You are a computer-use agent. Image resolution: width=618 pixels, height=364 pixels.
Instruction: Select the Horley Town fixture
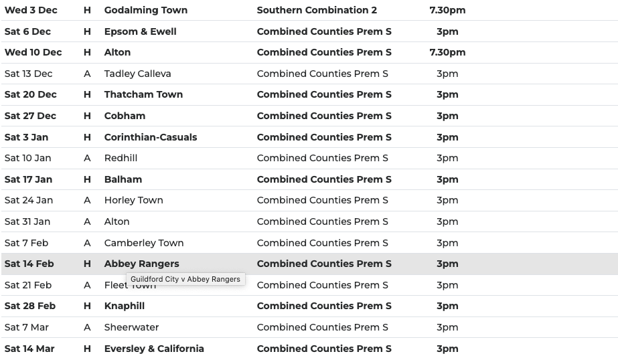click(133, 200)
